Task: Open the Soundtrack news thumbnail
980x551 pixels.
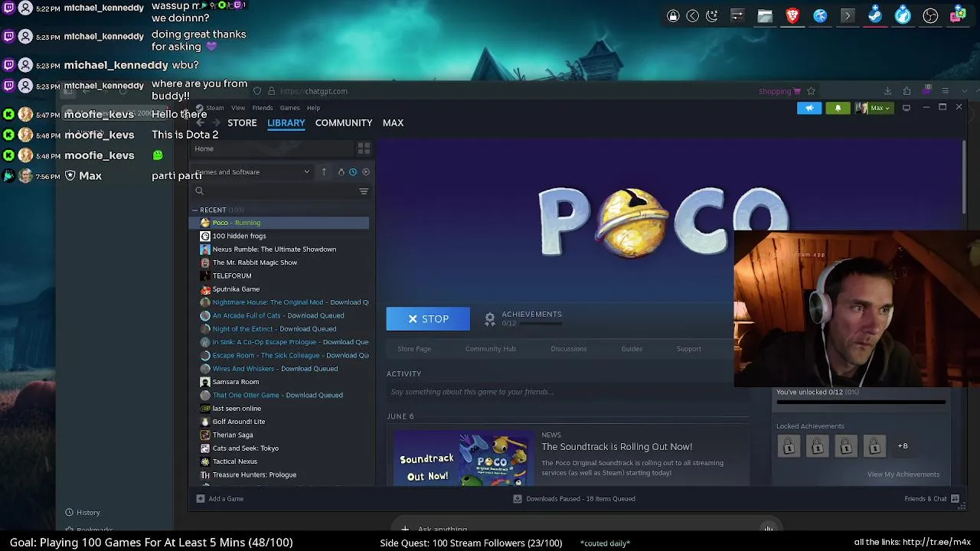Action: (464, 459)
